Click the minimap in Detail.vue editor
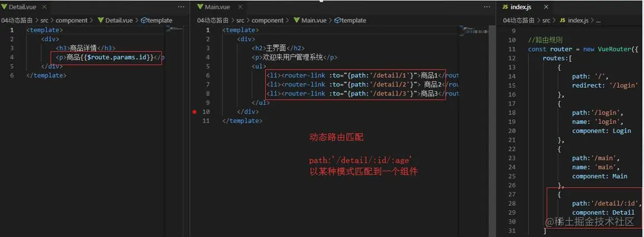 click(175, 28)
